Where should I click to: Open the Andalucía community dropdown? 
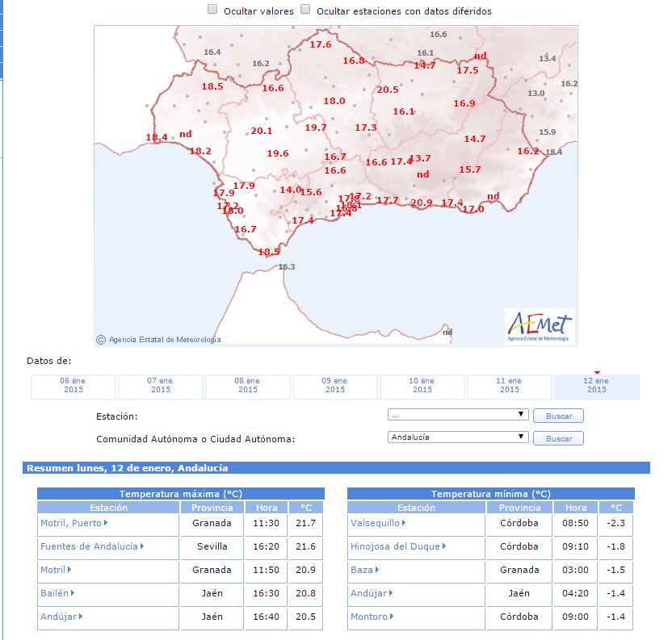(x=457, y=437)
